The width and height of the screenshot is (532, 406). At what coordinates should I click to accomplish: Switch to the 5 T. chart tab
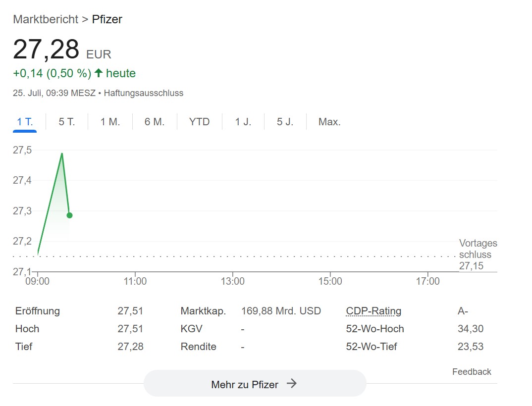(66, 122)
